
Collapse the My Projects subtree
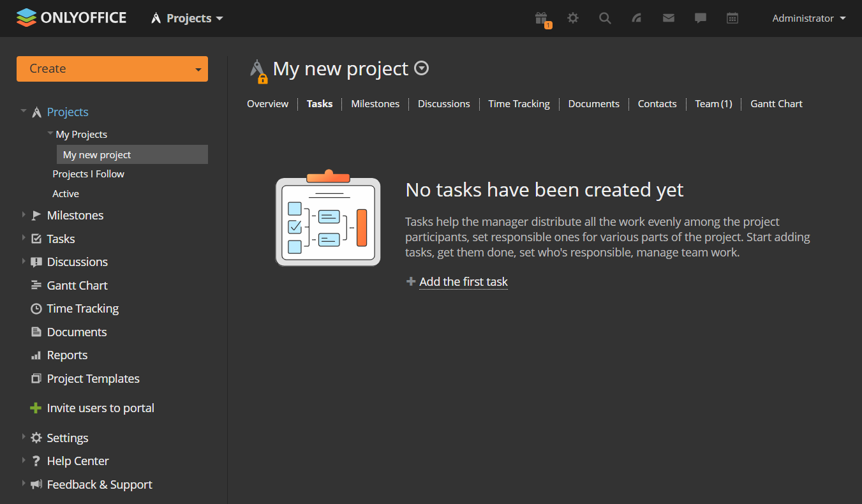tap(50, 133)
